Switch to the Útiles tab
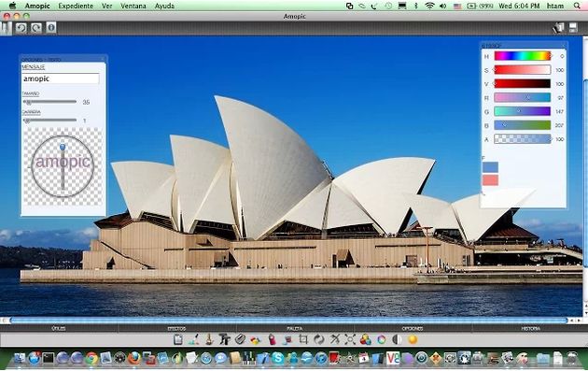This screenshot has width=588, height=371. (x=59, y=328)
